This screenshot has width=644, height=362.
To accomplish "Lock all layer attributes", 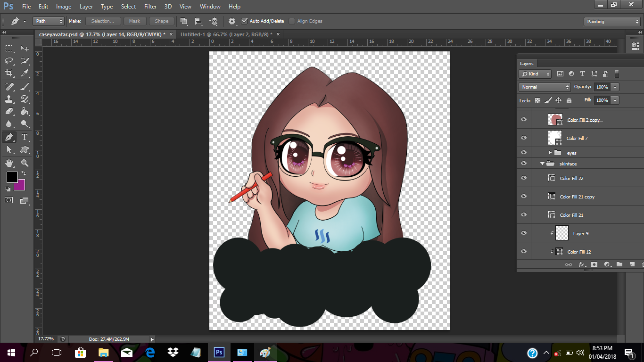I will click(569, 100).
